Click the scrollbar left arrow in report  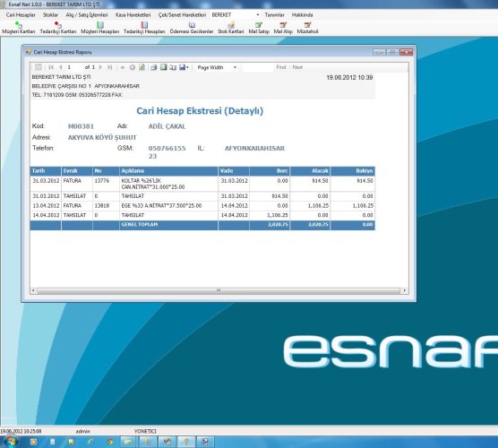[33, 290]
